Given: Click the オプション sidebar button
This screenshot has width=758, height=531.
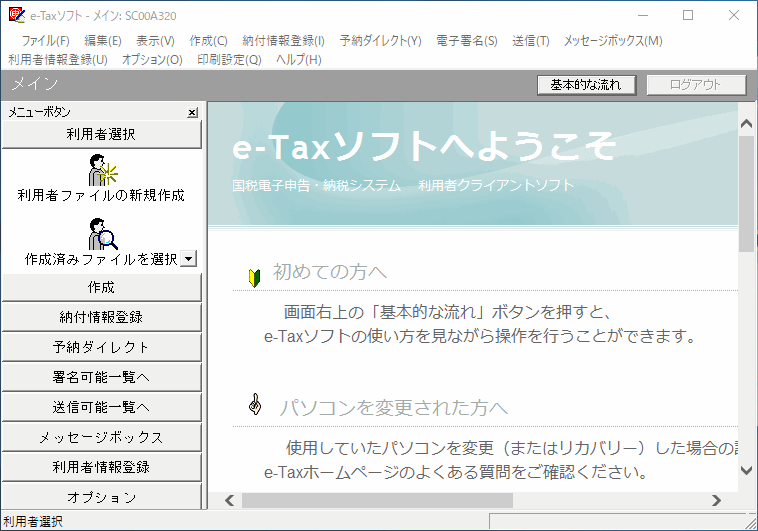Looking at the screenshot, I should pos(102,496).
